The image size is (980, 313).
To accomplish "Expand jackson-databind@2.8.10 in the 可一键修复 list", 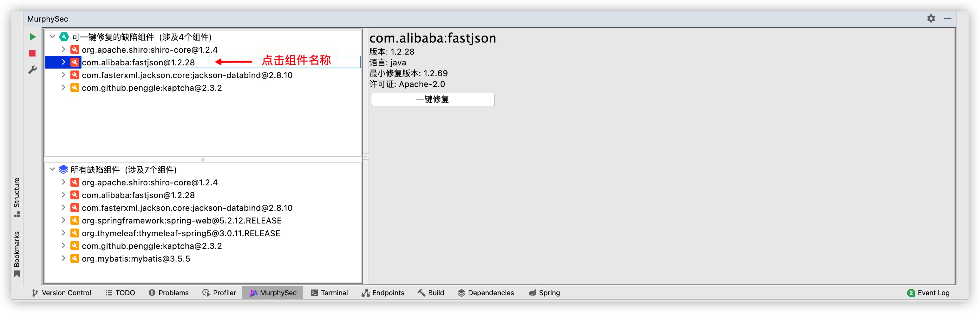I will (x=63, y=75).
